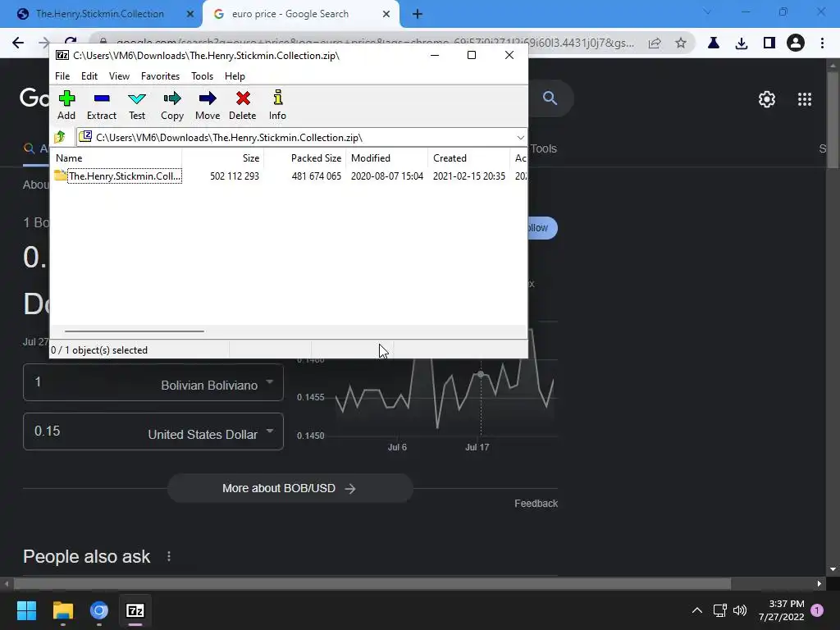
Task: Click the 481 674 065 packed size
Action: [316, 176]
